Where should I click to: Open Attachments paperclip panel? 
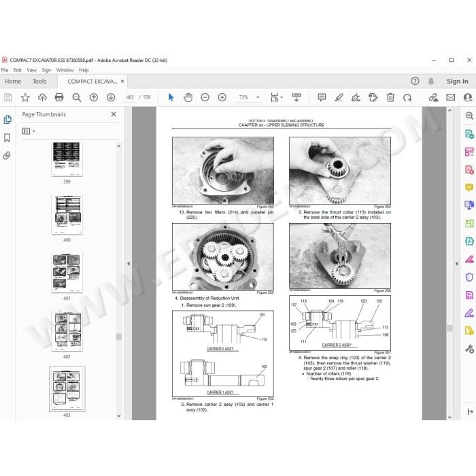[x=7, y=156]
